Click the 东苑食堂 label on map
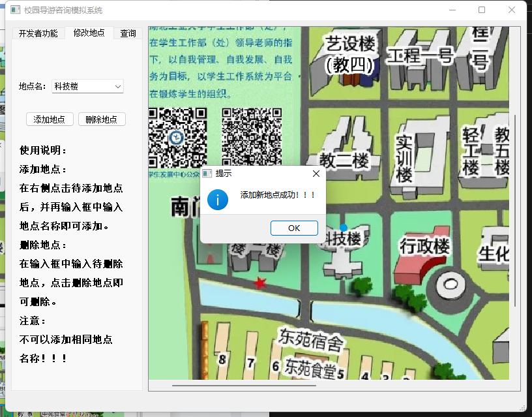 [310, 368]
